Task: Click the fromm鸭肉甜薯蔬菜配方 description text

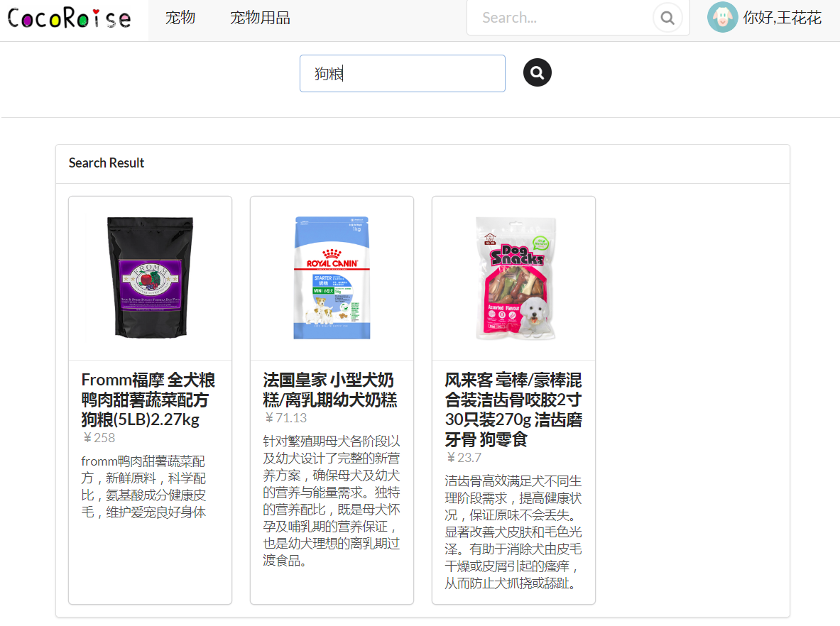Action: 143,487
